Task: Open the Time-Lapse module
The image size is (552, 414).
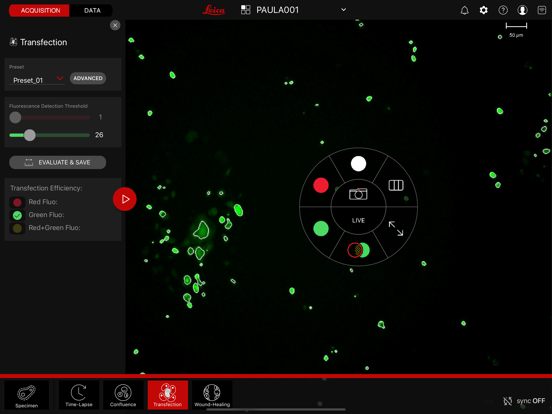Action: coord(79,395)
